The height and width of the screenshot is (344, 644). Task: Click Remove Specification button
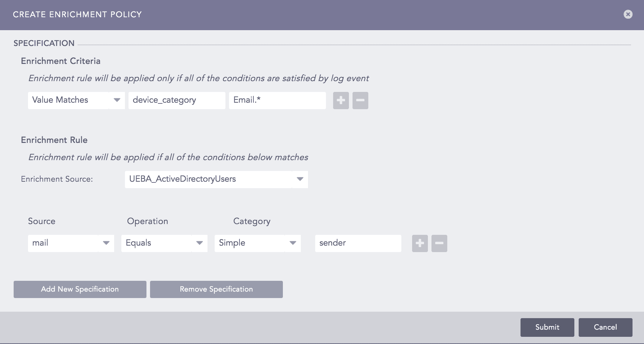coord(216,289)
